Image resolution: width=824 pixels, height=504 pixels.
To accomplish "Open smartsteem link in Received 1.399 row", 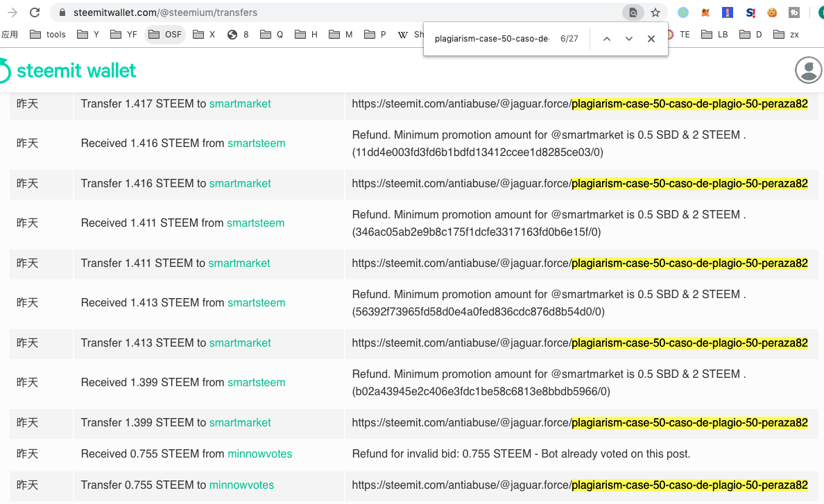I will (257, 383).
